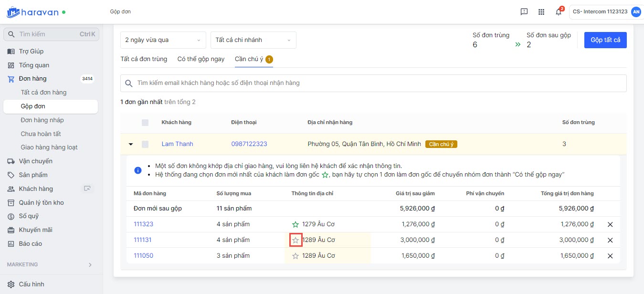This screenshot has width=644, height=294.
Task: Open the '2 ngày vừa qua' date dropdown
Action: (x=163, y=40)
